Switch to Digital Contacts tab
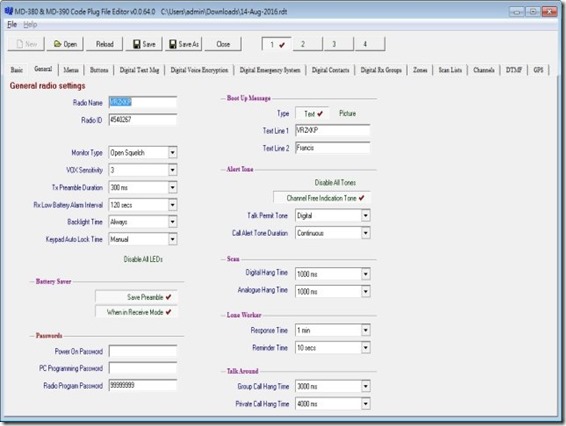Image resolution: width=566 pixels, height=426 pixels. 330,70
